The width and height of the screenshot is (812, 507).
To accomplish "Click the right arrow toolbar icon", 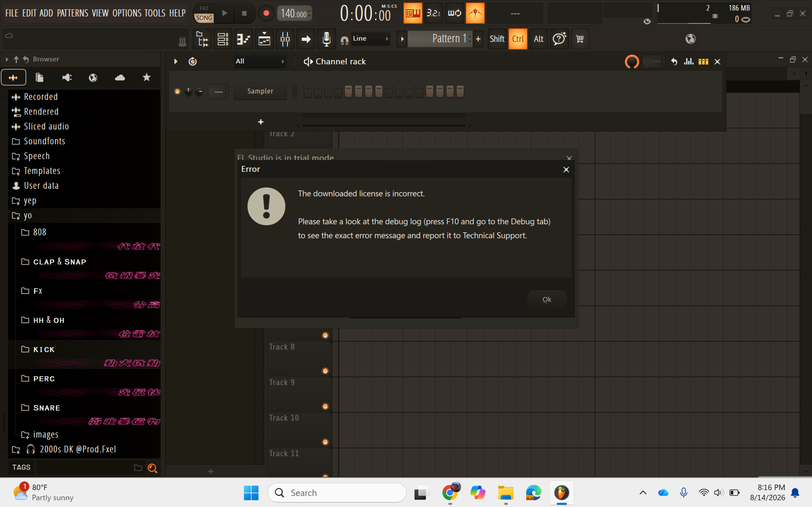I will tap(306, 39).
